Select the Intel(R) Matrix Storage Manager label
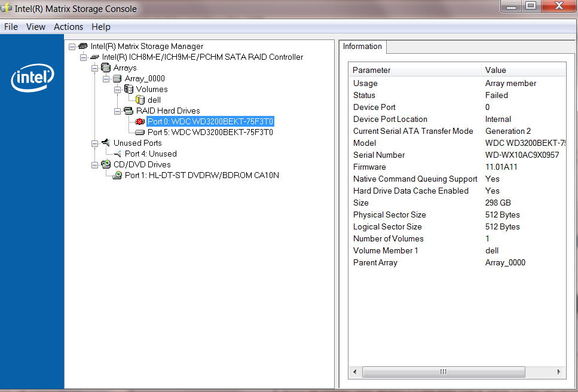This screenshot has width=578, height=392. point(146,47)
